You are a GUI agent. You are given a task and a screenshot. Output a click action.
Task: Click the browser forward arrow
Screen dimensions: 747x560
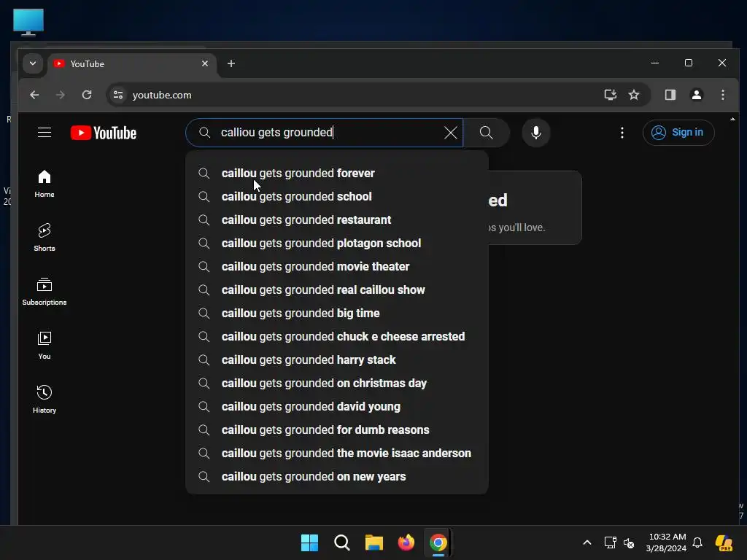[x=61, y=95]
